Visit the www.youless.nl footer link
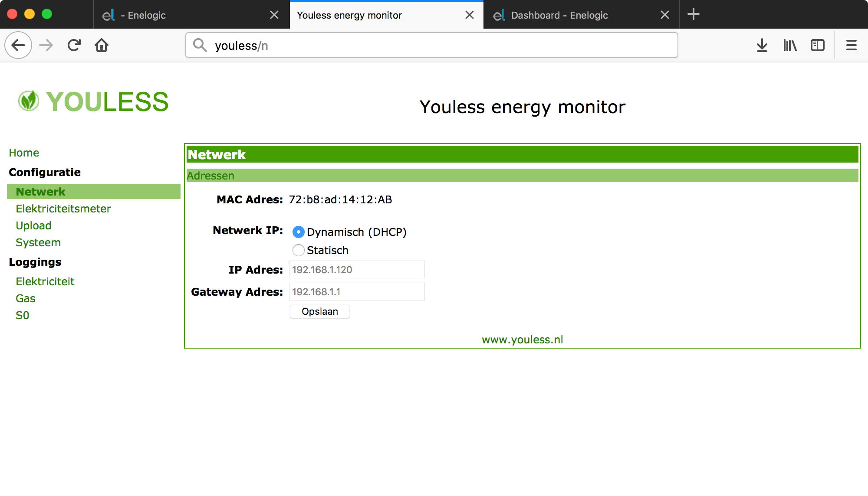Viewport: 868px width, 496px height. (523, 339)
